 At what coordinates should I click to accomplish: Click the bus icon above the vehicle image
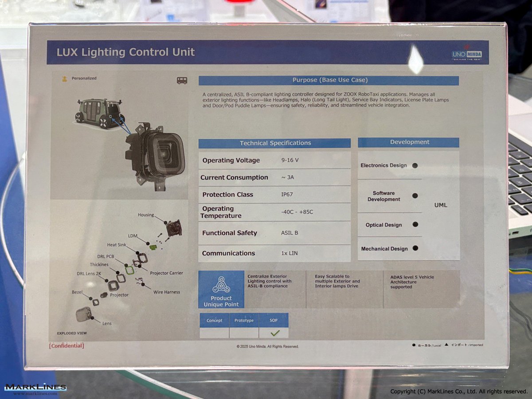pos(182,81)
